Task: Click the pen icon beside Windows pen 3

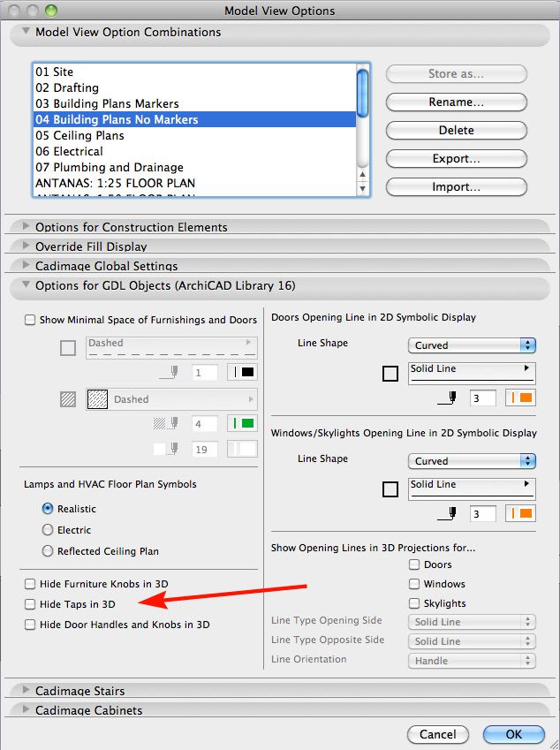Action: (x=448, y=514)
